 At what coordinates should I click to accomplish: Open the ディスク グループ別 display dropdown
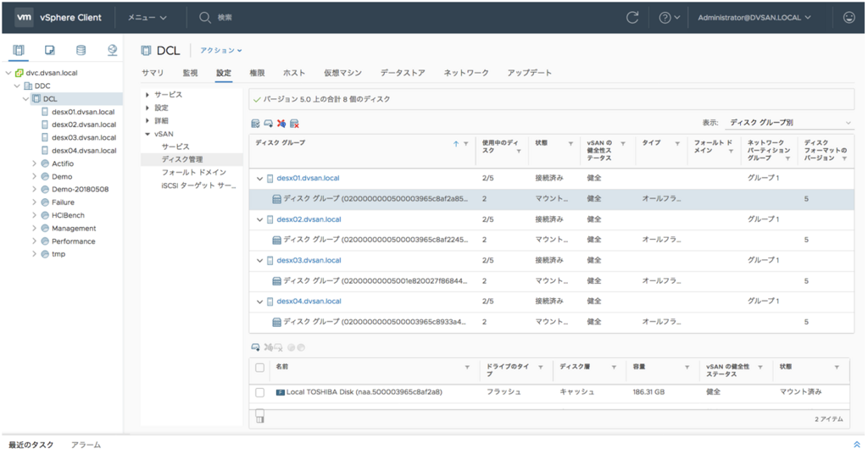coord(789,122)
